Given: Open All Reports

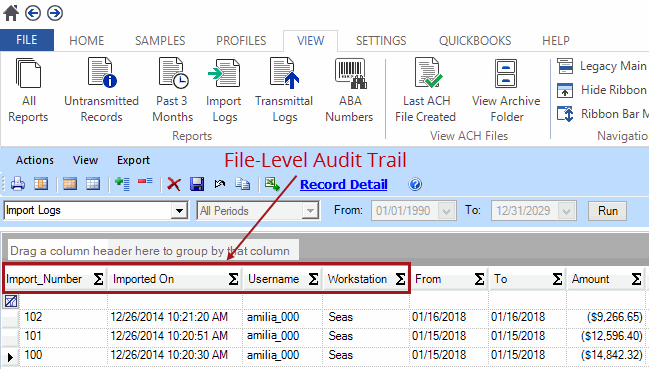Looking at the screenshot, I should pyautogui.click(x=28, y=90).
